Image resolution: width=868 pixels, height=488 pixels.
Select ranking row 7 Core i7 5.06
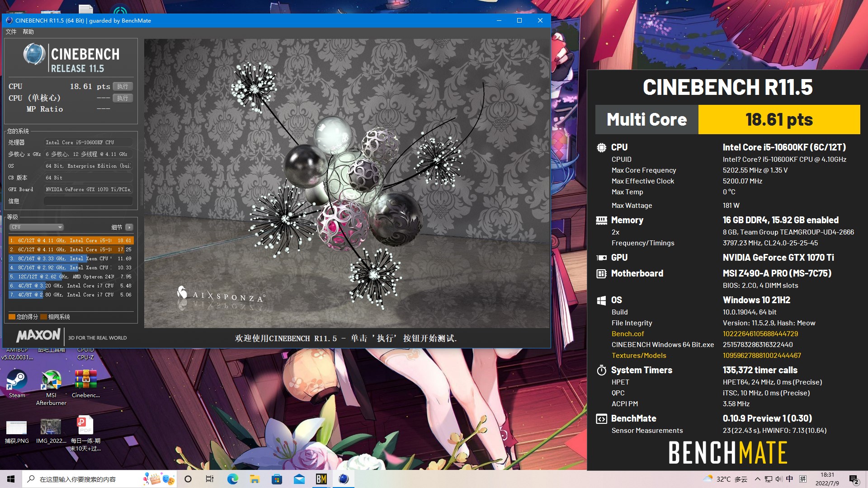(71, 295)
